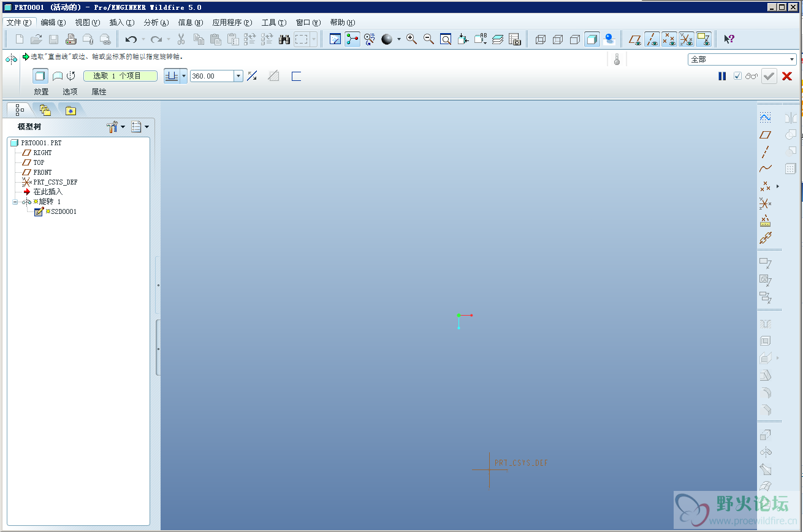Image resolution: width=803 pixels, height=532 pixels.
Task: Select the Datum Plane tool
Action: pos(765,135)
